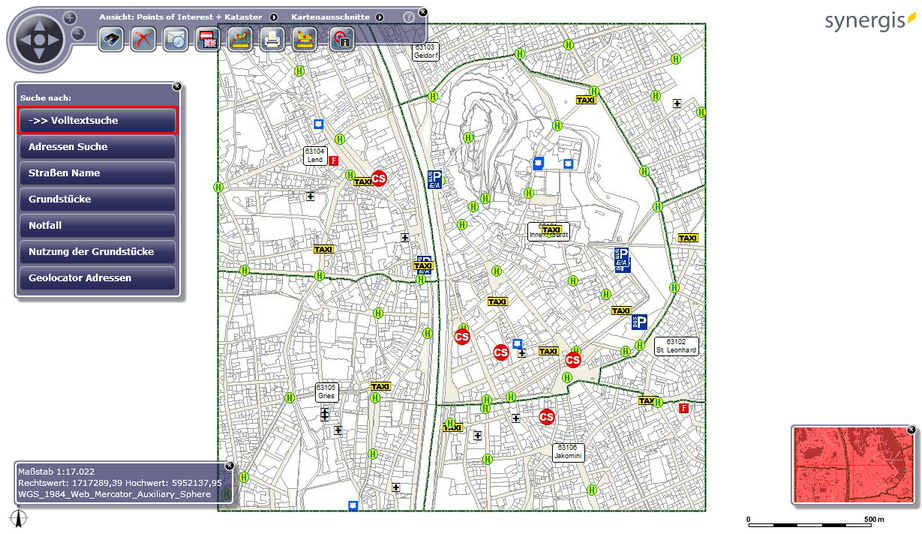922x534 pixels.
Task: Open the target info identify tool
Action: coord(341,40)
